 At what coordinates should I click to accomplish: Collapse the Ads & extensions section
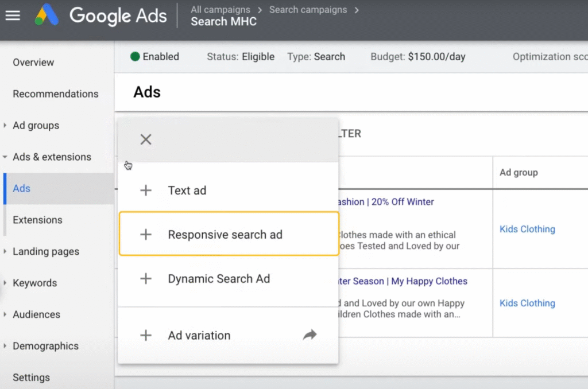pyautogui.click(x=5, y=157)
